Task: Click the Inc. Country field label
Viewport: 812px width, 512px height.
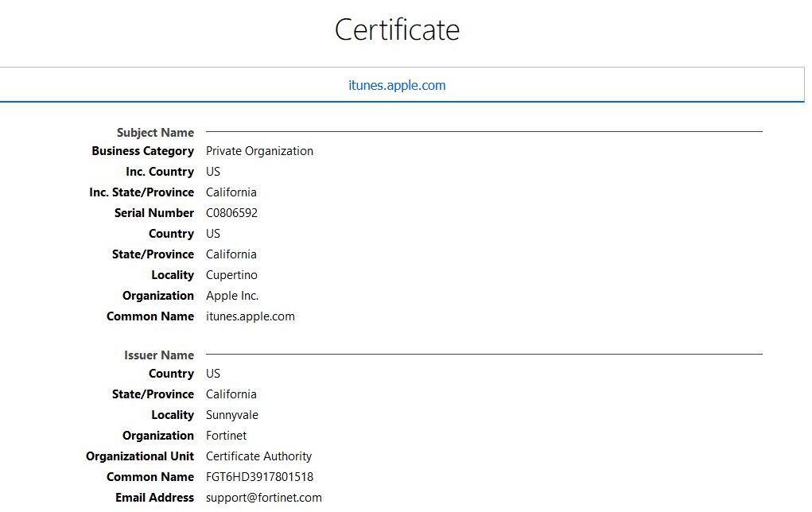Action: (159, 172)
